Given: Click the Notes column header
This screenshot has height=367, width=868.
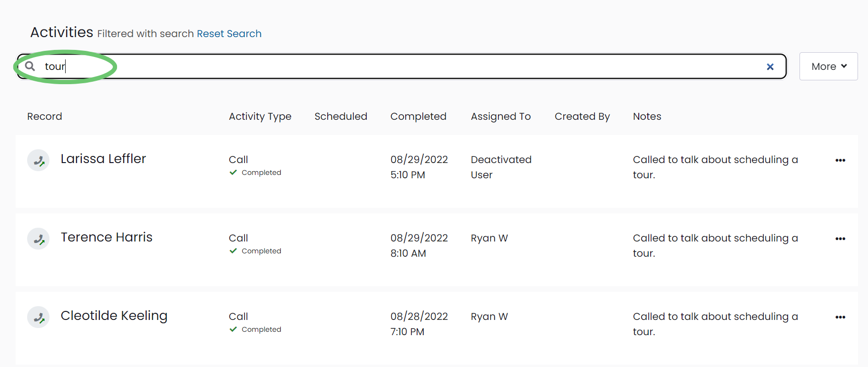Looking at the screenshot, I should coord(647,116).
